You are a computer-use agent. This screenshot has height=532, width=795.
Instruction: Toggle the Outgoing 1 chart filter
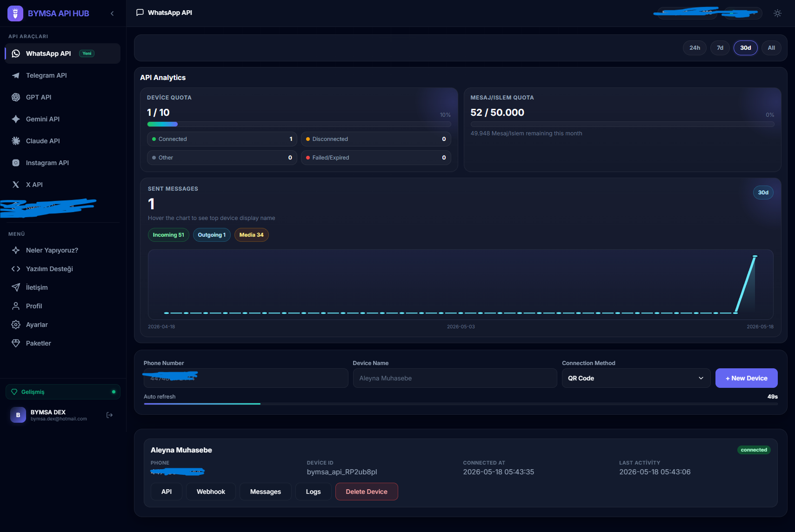click(x=212, y=235)
